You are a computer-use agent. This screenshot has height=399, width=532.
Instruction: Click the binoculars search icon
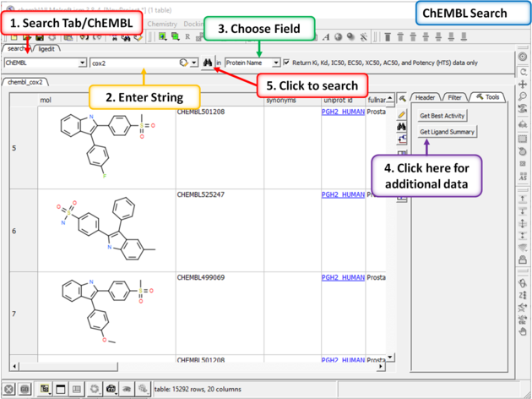click(x=207, y=63)
